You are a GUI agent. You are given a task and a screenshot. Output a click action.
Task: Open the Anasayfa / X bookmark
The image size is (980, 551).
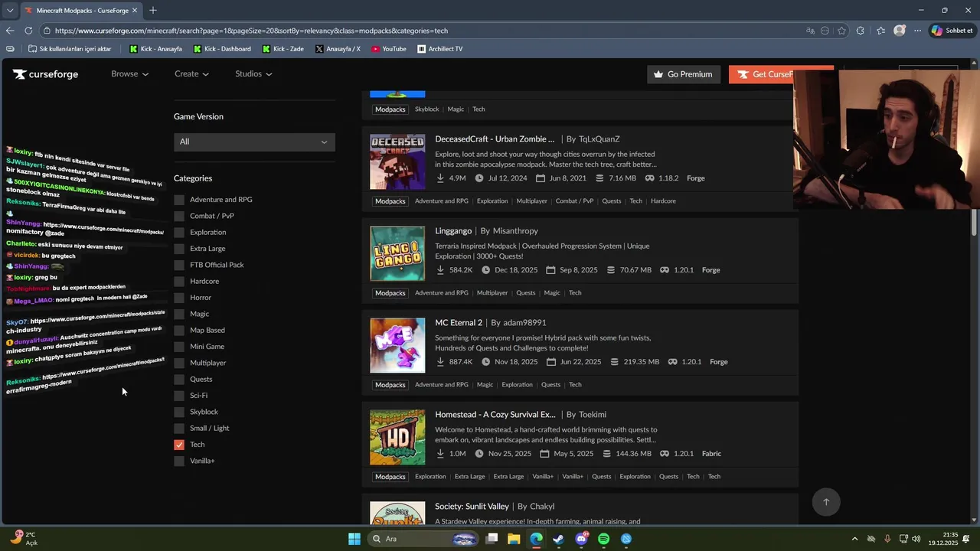pyautogui.click(x=338, y=49)
